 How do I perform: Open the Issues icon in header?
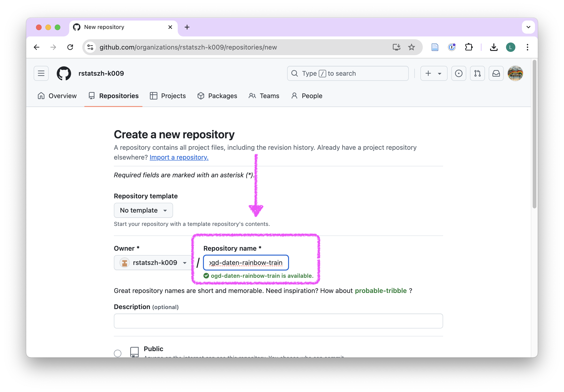click(x=458, y=73)
